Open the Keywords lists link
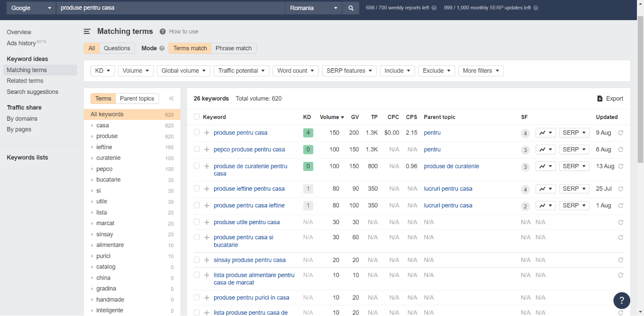Image resolution: width=644 pixels, height=316 pixels. point(27,158)
